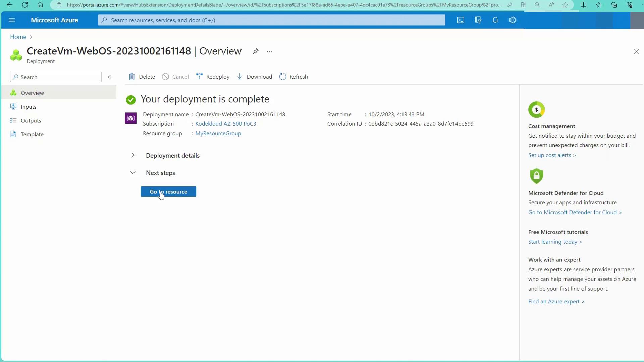Pin deployment blade to dashboard
The image size is (644, 362).
tap(256, 51)
